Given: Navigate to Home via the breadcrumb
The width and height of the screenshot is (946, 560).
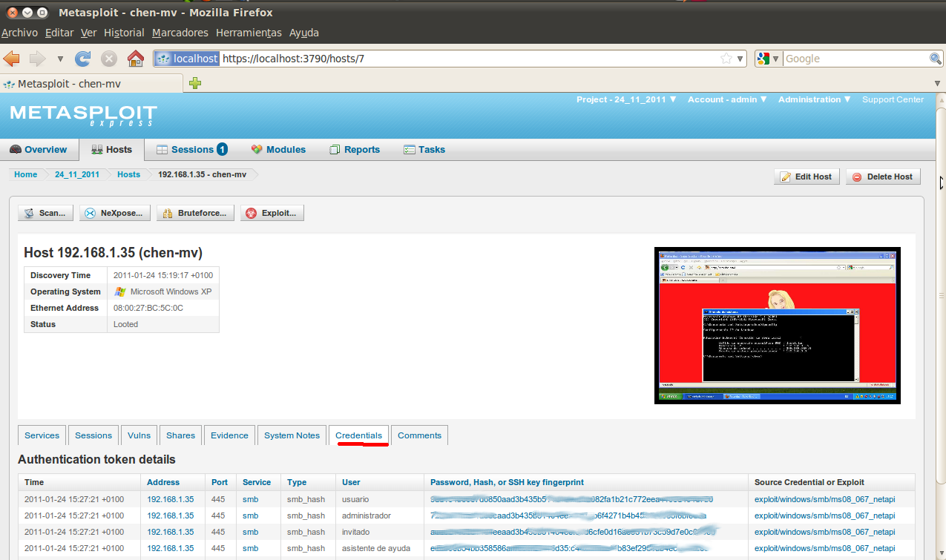Looking at the screenshot, I should coord(25,174).
